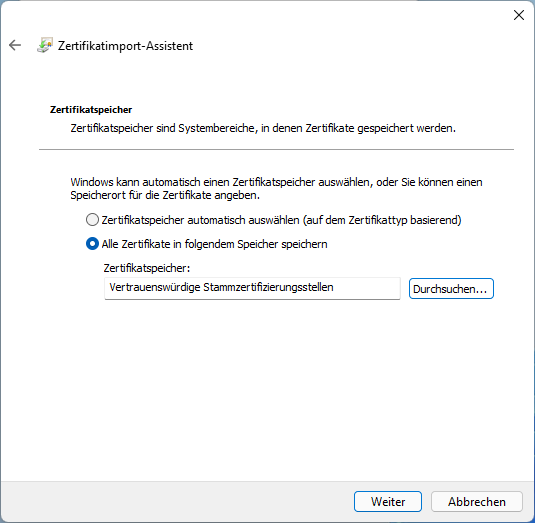Select 'Alle Zertifikate in folgendem Speicher speichern' radio
This screenshot has height=523, width=535.
pos(92,244)
